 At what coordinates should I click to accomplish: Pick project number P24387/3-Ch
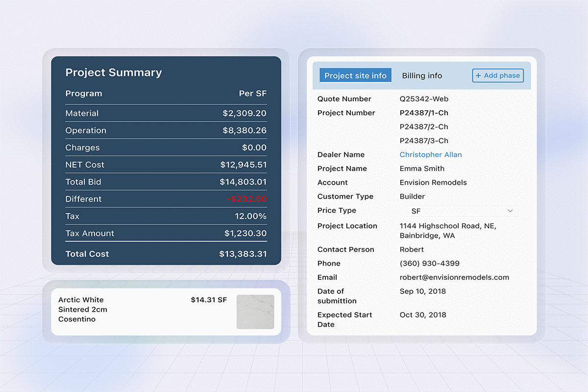(424, 141)
